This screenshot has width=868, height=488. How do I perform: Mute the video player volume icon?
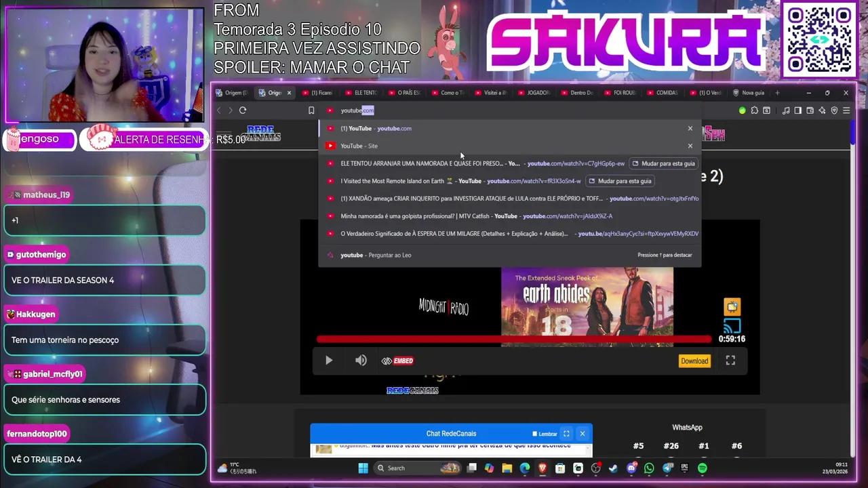coord(361,361)
